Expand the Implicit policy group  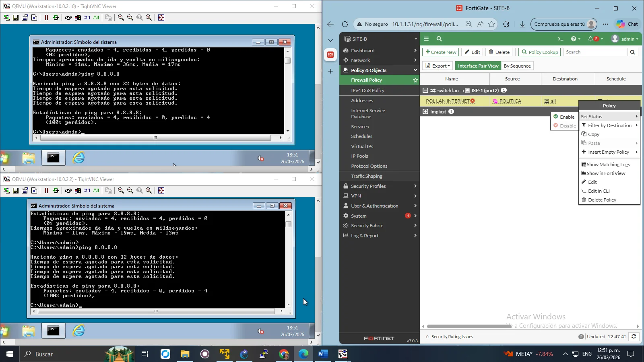pyautogui.click(x=425, y=111)
